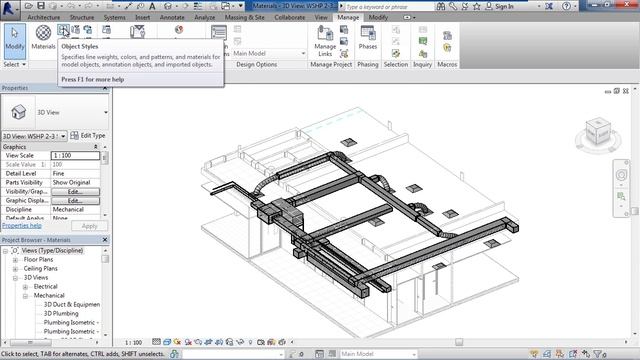The height and width of the screenshot is (360, 640).
Task: Open the Systems ribbon tab
Action: [114, 18]
